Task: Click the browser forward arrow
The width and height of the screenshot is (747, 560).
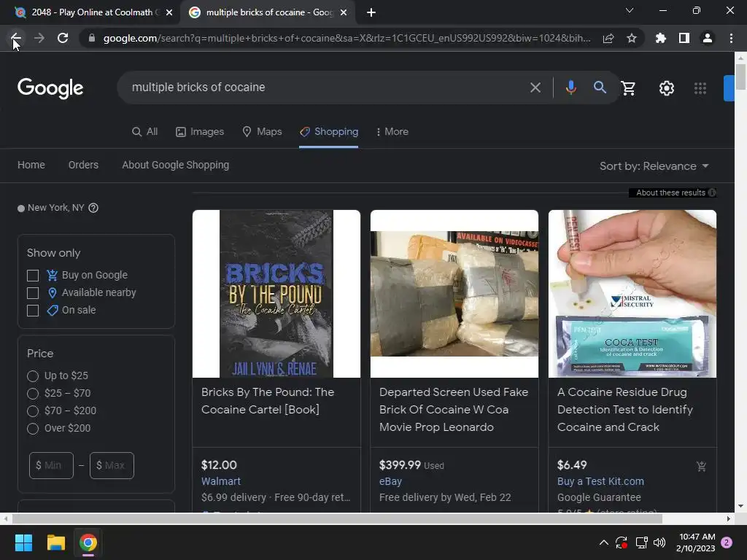Action: [39, 38]
